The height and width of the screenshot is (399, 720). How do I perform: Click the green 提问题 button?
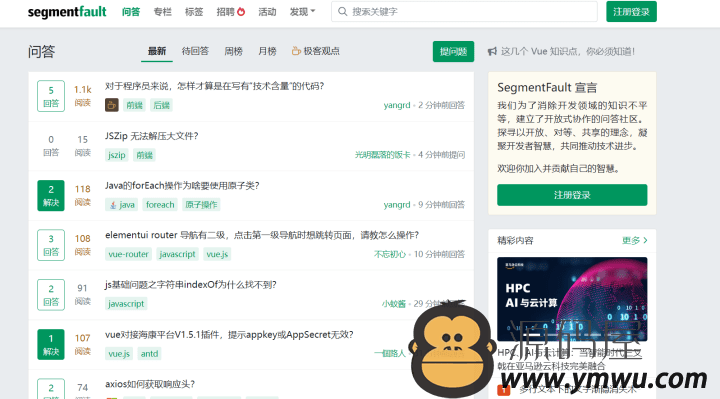tap(453, 51)
